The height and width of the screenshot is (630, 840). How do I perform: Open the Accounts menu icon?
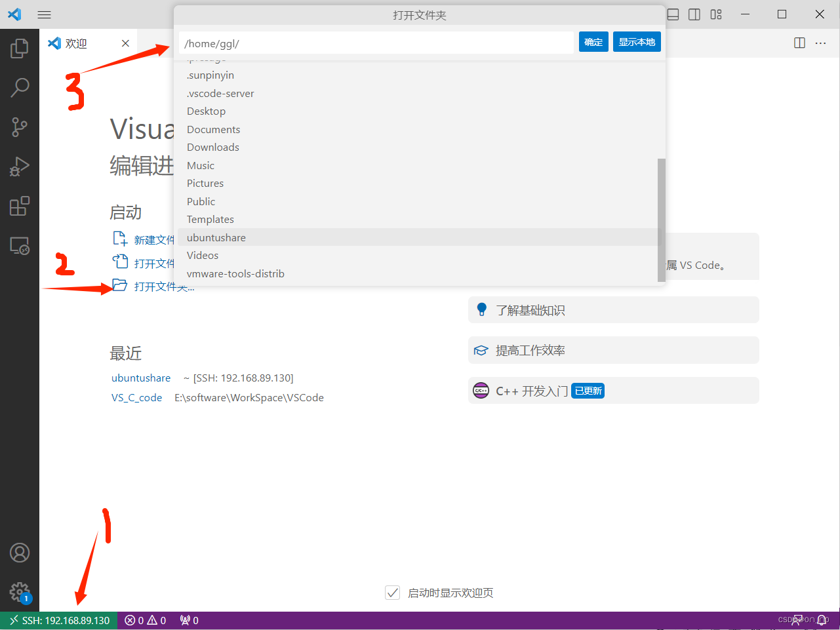pos(20,553)
